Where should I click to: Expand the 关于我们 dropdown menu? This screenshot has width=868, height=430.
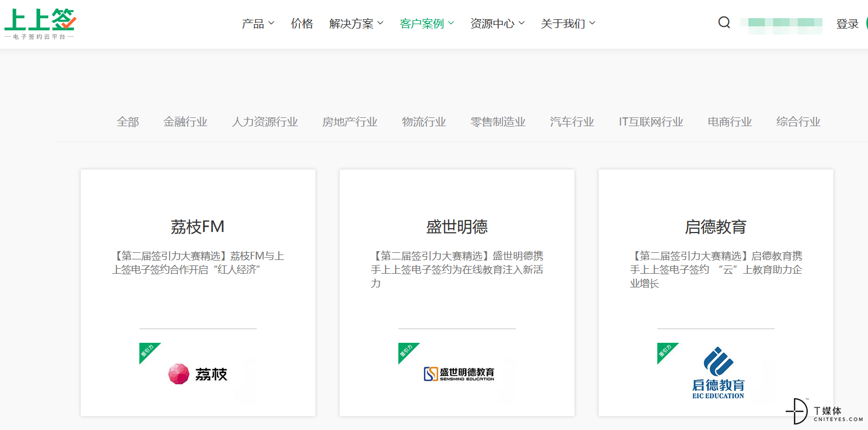(568, 24)
